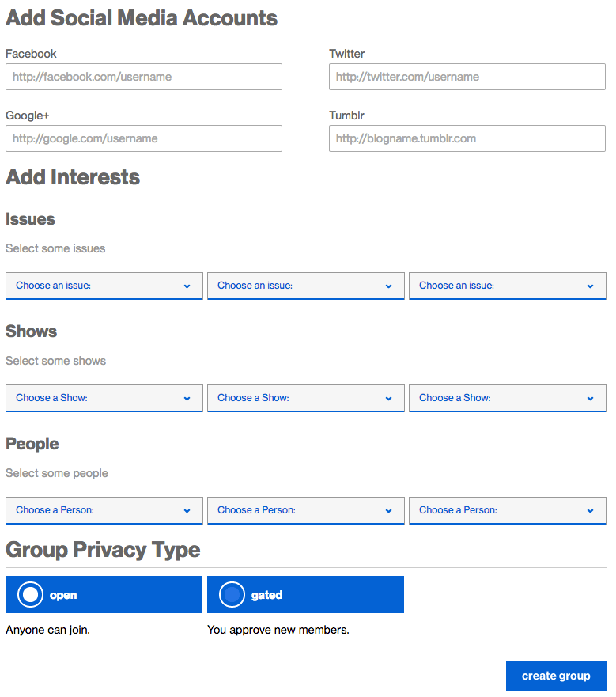Expand the second 'Choose a Person' dropdown
This screenshot has height=697, width=616.
305,510
